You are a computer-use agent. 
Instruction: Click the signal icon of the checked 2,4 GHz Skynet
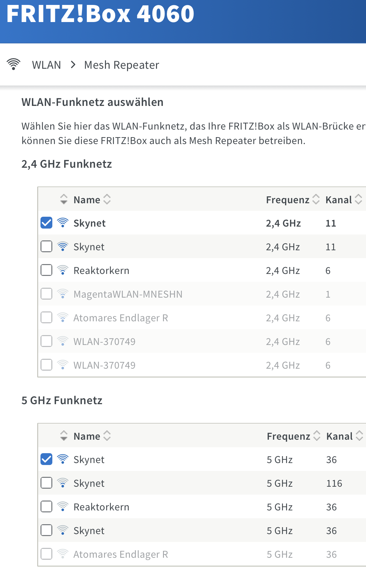point(63,223)
